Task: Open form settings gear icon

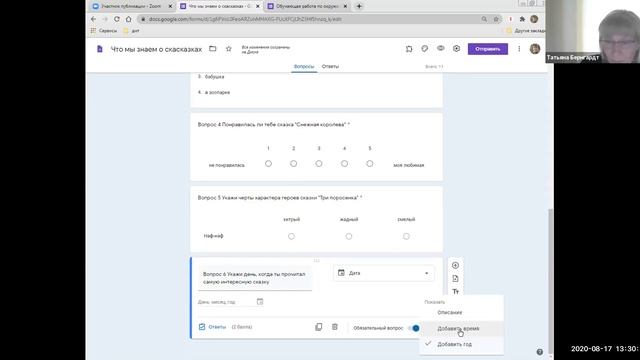Action: (x=456, y=49)
